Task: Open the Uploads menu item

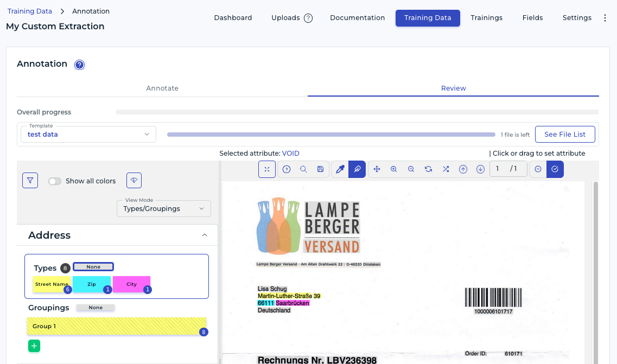Action: point(285,18)
